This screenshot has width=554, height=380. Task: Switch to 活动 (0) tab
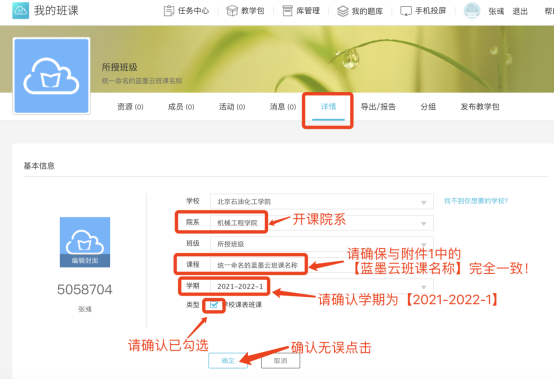[232, 107]
